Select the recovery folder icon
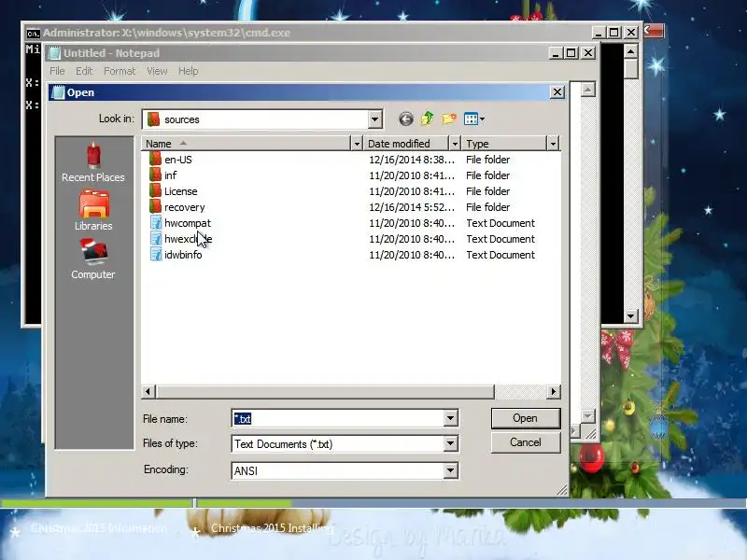Screen dimensions: 747x560 click(x=155, y=207)
